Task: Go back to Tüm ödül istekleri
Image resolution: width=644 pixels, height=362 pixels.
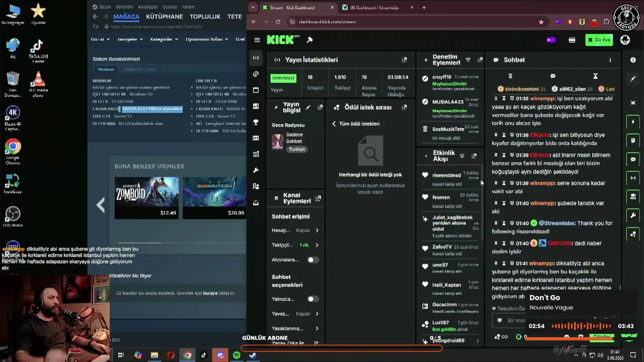Action: (356, 124)
